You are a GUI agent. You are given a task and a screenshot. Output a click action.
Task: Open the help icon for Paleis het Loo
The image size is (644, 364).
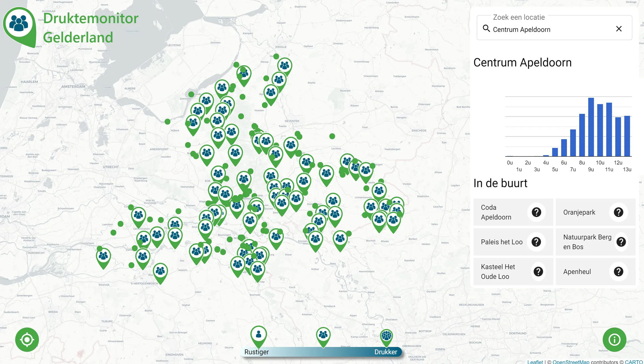(x=536, y=242)
